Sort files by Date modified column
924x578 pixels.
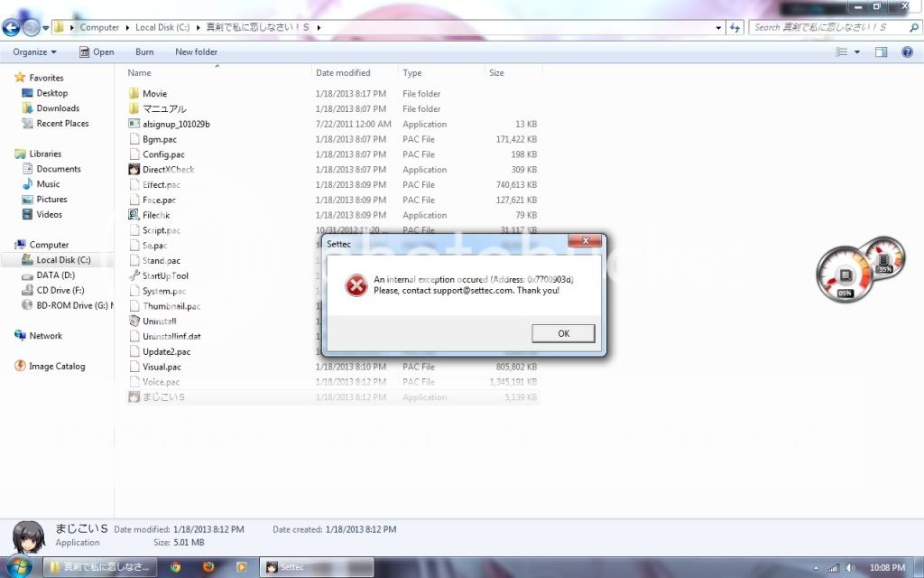point(343,73)
